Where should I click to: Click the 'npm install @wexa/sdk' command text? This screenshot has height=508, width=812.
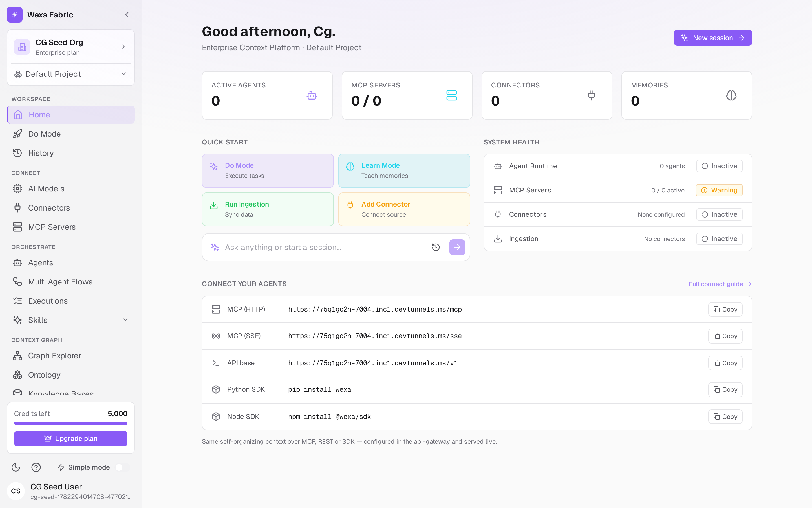pyautogui.click(x=330, y=417)
